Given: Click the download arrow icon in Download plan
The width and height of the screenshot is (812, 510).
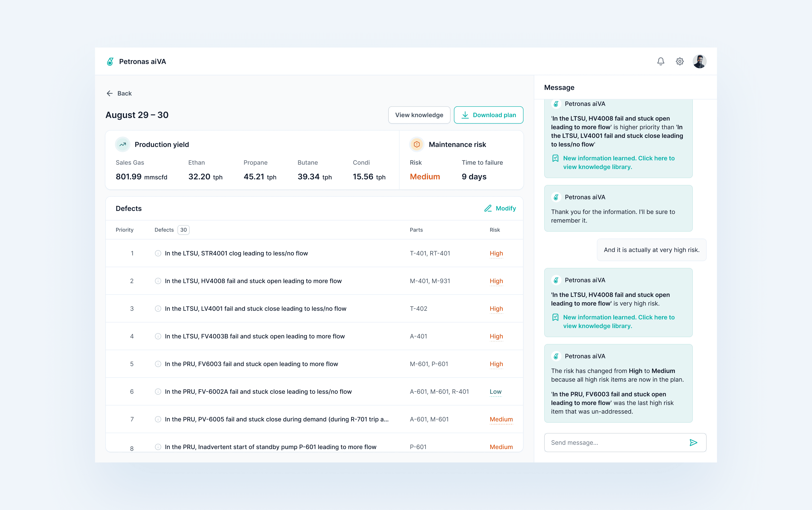Looking at the screenshot, I should point(465,115).
